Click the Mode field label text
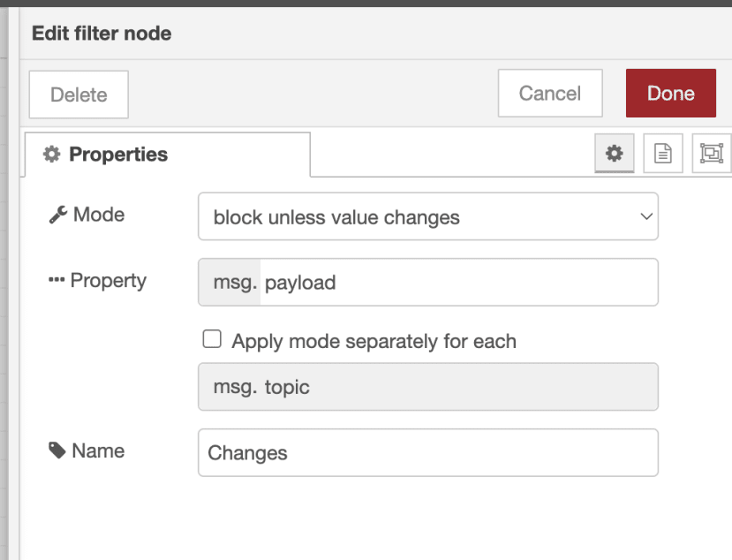 (x=98, y=215)
